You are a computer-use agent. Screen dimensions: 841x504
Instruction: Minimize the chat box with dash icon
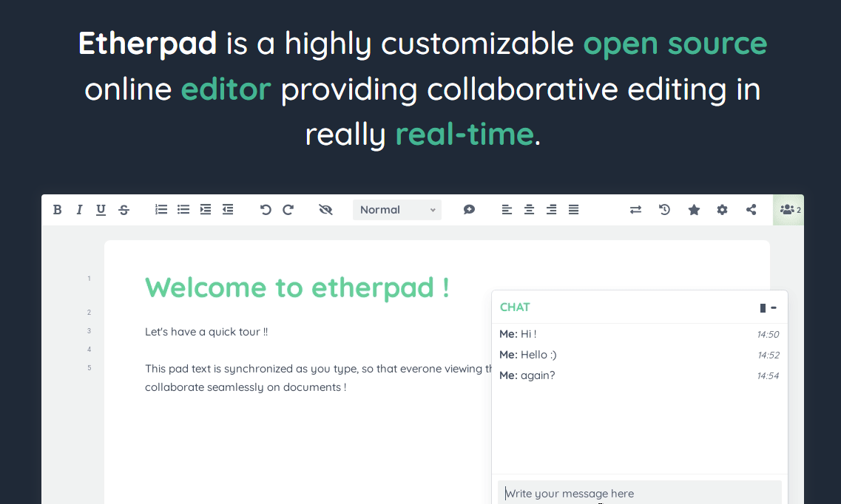click(x=774, y=307)
